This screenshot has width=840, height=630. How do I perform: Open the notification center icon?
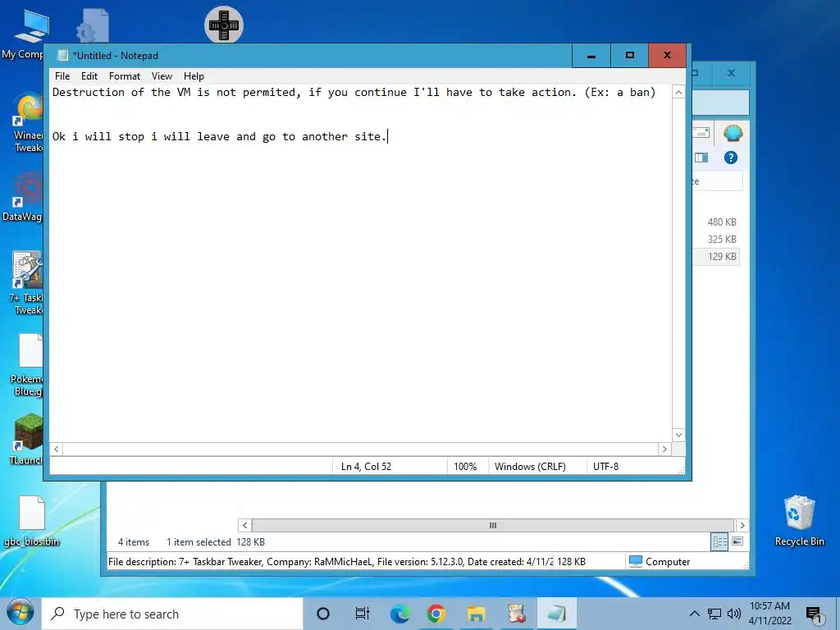[815, 614]
